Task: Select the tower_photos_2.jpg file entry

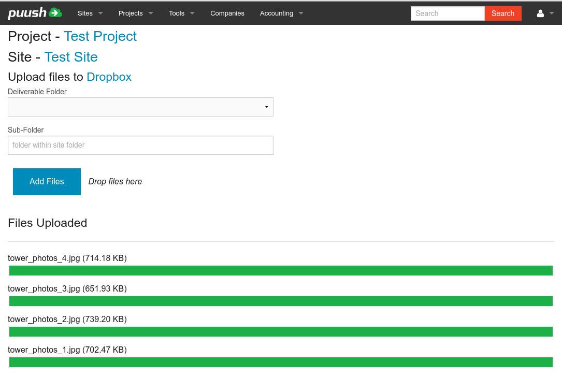Action: click(67, 320)
